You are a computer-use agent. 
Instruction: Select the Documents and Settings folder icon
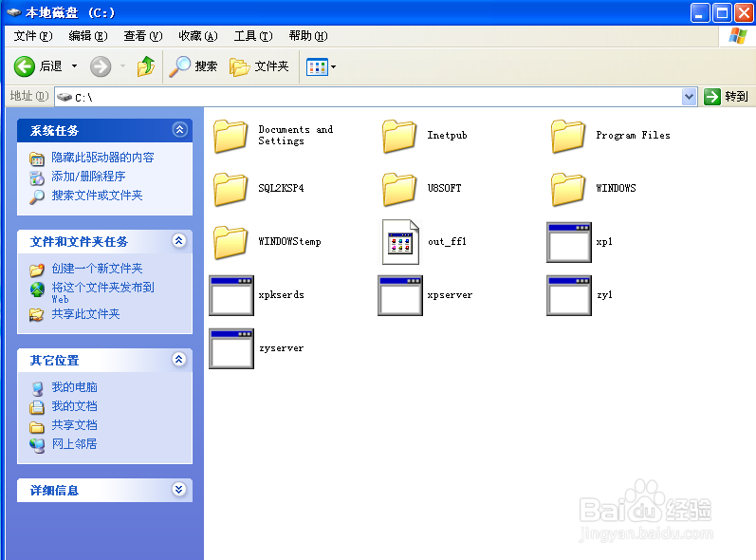pyautogui.click(x=230, y=136)
